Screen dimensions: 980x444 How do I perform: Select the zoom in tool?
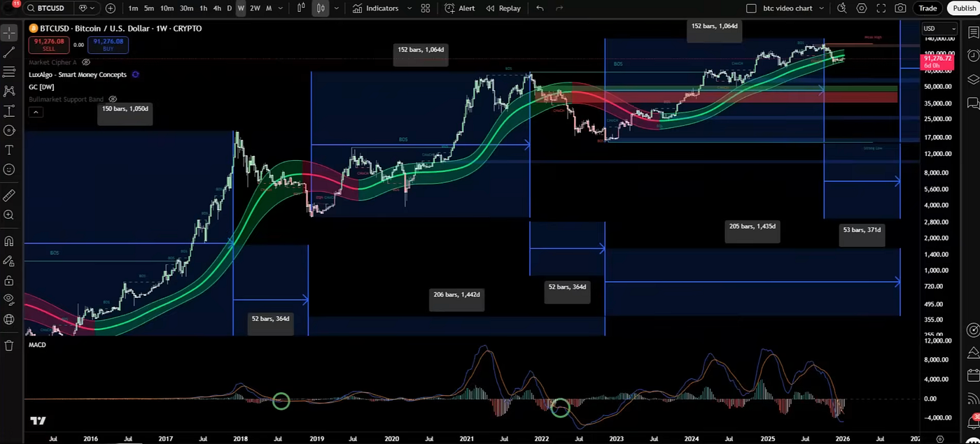point(9,215)
